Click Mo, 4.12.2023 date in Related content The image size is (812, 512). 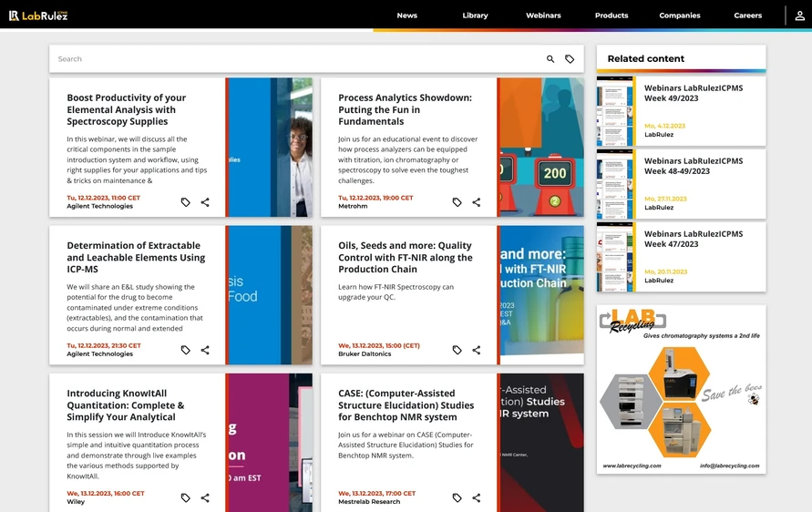click(664, 126)
